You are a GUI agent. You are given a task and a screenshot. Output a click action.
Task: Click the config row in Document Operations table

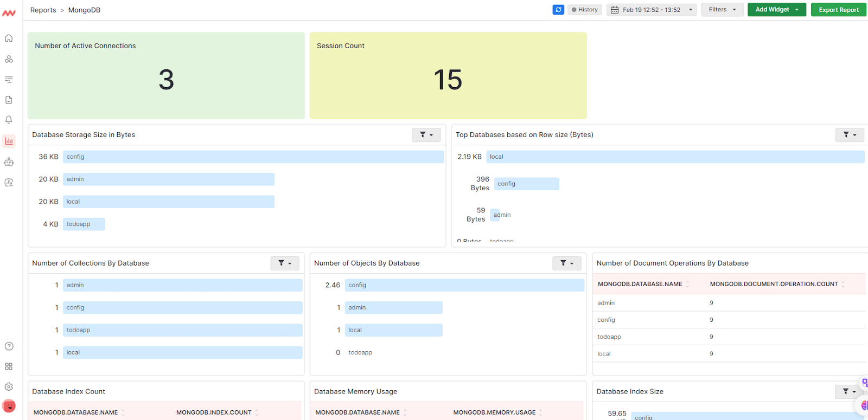point(729,320)
